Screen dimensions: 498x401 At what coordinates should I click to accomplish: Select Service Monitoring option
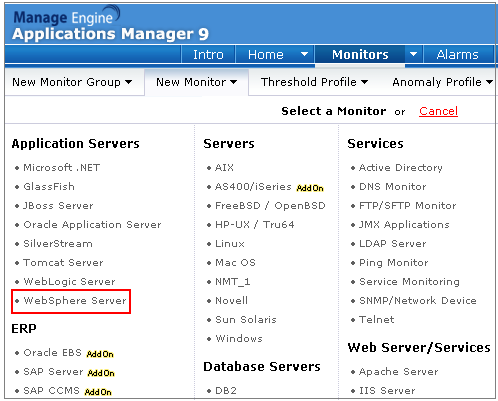[x=409, y=282]
